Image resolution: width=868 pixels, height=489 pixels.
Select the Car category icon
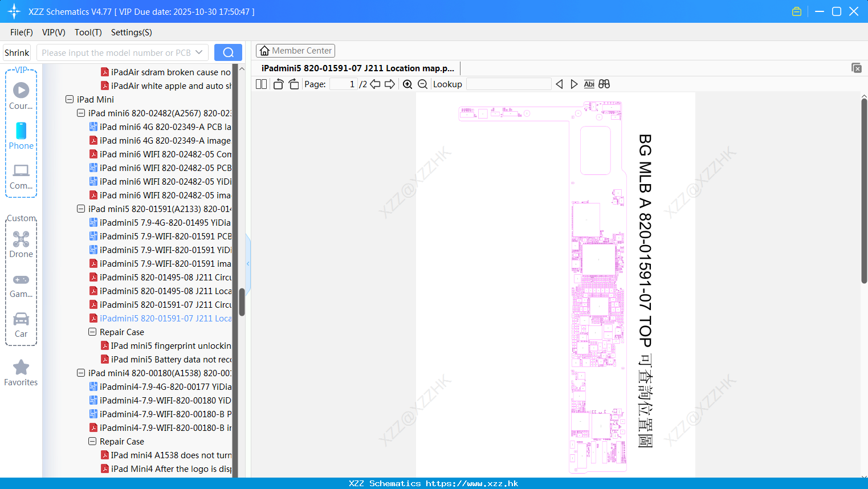(x=21, y=325)
